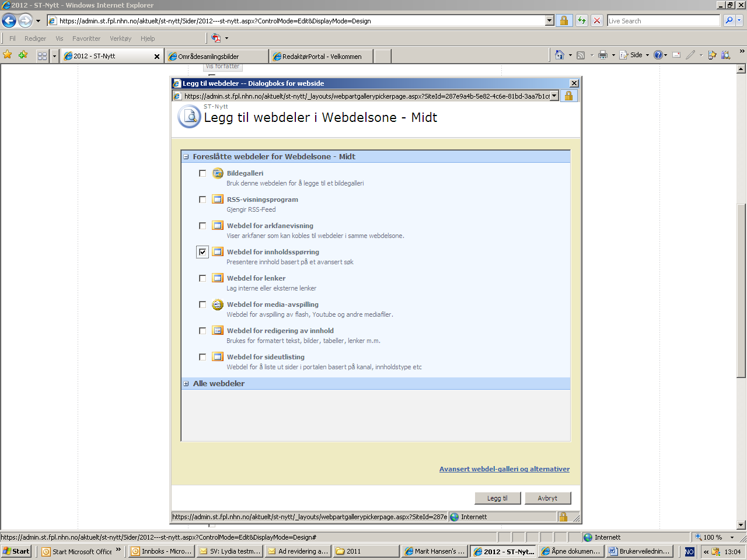Viewport: 747px width, 560px height.
Task: Click the RSS-visningsprogram web part icon
Action: coord(218,199)
